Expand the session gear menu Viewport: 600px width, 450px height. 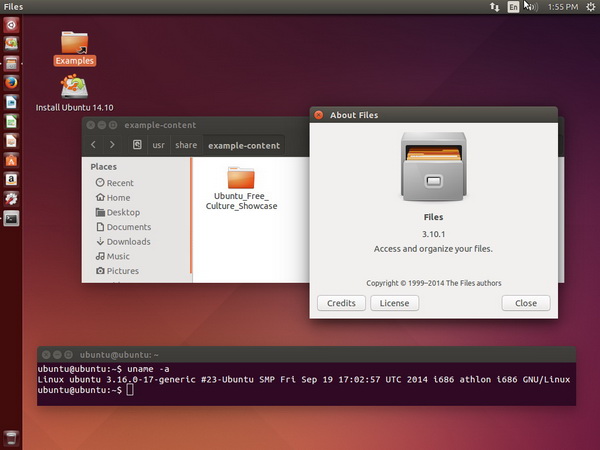point(589,7)
